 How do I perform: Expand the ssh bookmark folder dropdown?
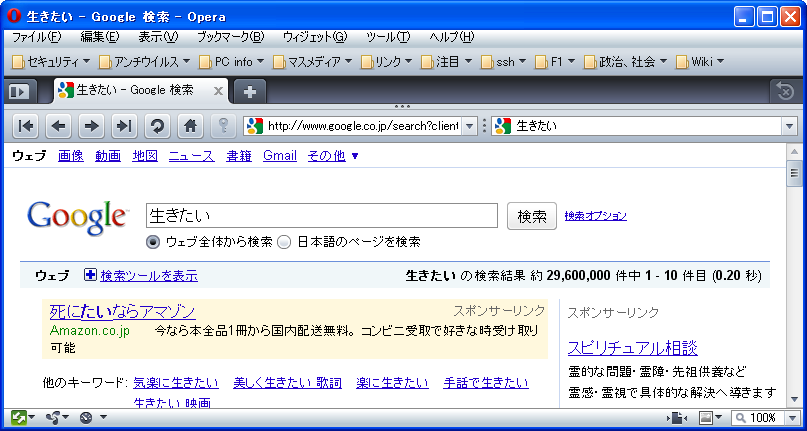point(523,62)
